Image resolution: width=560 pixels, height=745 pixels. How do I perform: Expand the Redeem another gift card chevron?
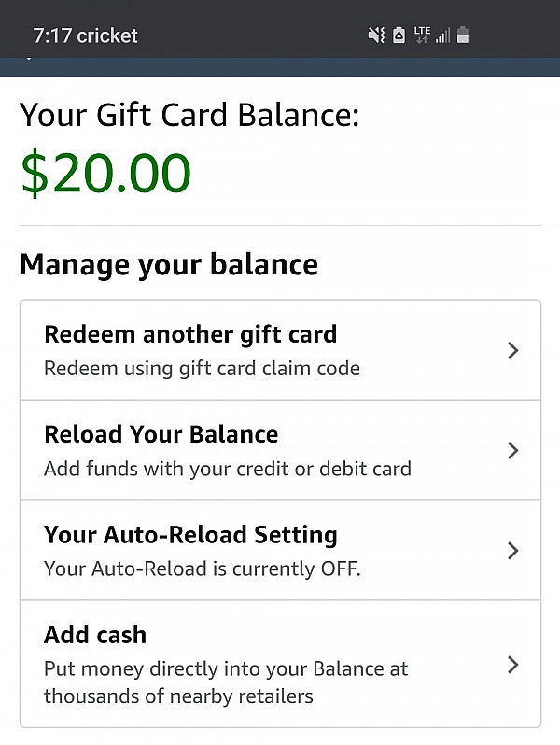point(512,351)
